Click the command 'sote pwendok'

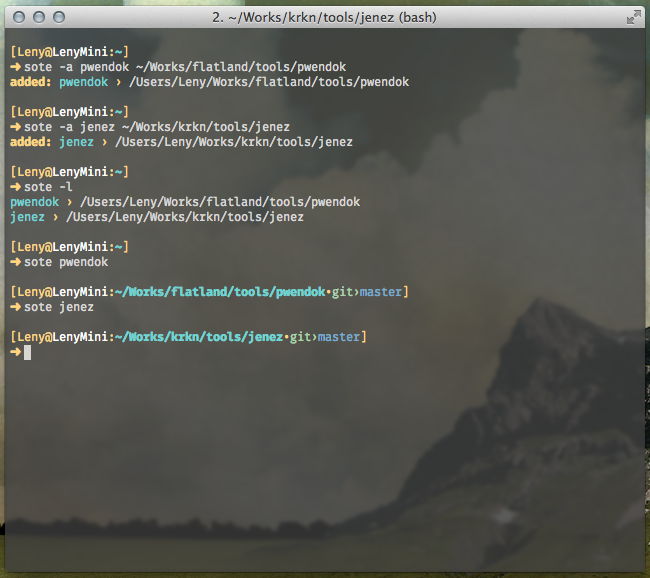click(66, 262)
